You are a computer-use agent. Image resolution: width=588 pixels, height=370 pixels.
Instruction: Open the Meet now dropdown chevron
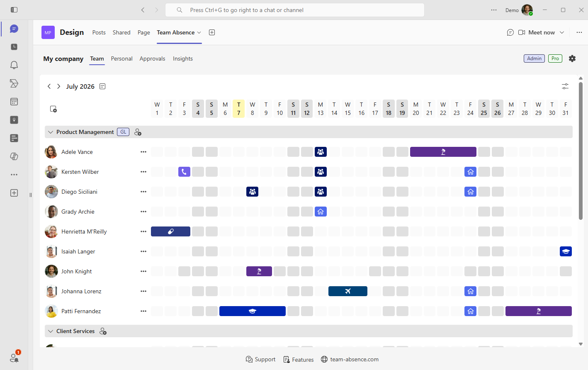point(562,32)
